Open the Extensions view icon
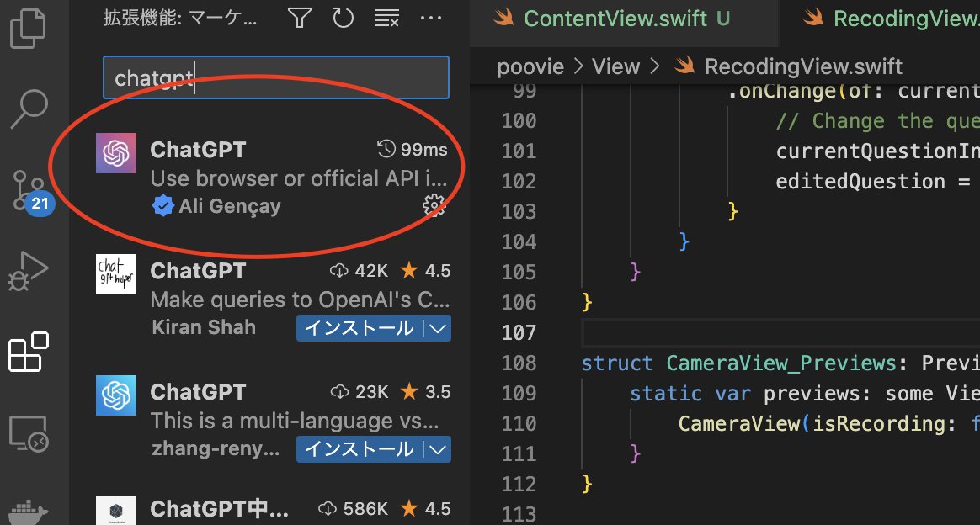Screen dimensions: 980x525 point(28,352)
